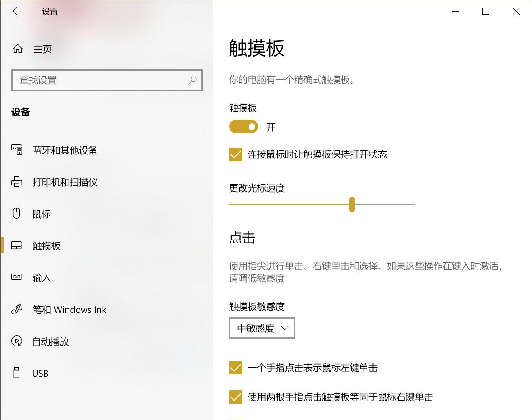Click the 查找设置 search field
532x420 pixels.
[x=102, y=81]
